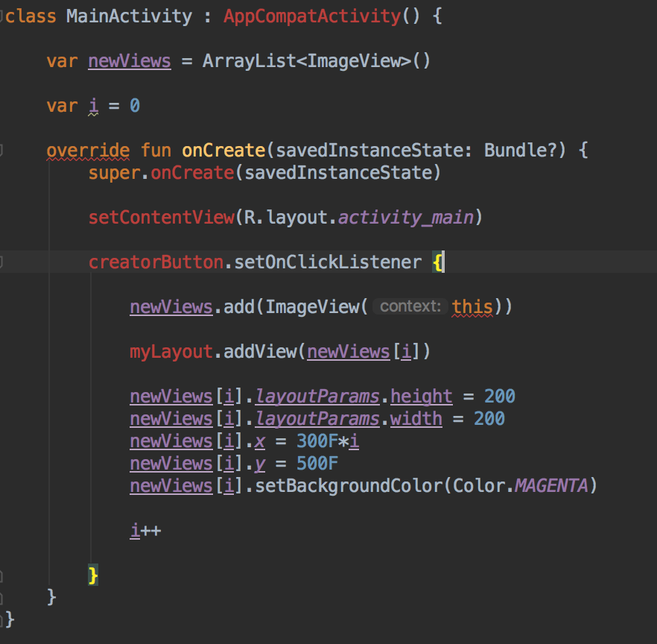Click the newViews variable declaration
This screenshot has height=644, width=657.
click(129, 60)
